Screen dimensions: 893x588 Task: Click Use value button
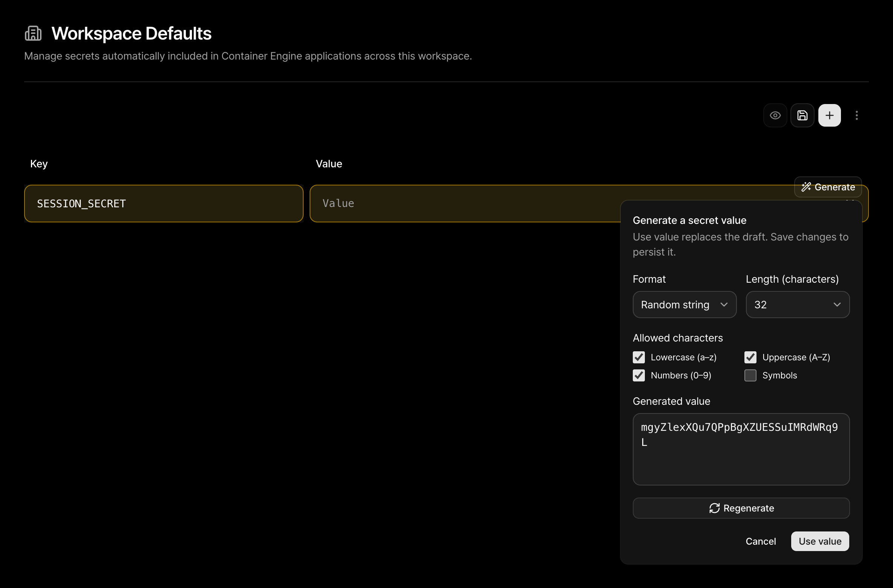coord(820,541)
